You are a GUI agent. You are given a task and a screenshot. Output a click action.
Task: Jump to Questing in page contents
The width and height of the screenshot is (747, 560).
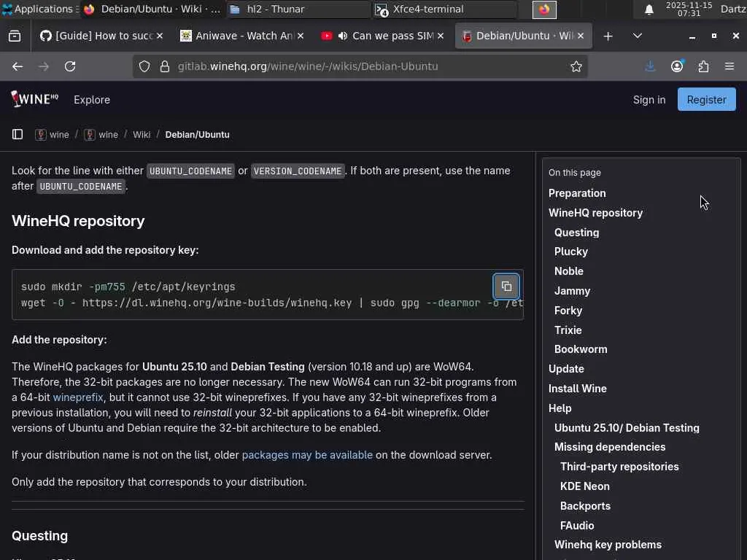(x=576, y=233)
